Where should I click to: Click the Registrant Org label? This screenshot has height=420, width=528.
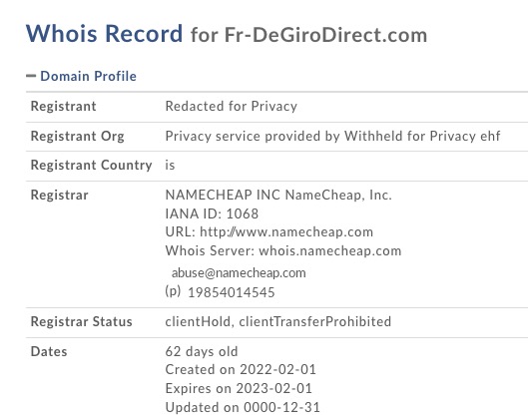[78, 137]
